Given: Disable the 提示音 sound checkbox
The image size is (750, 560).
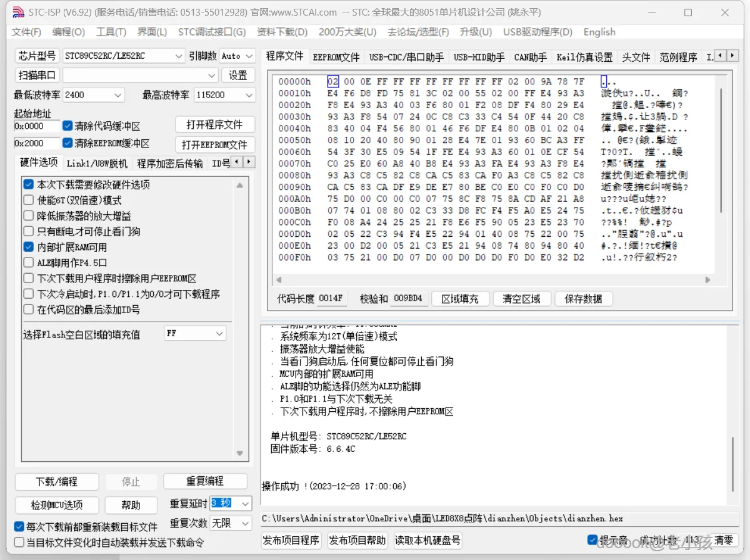Looking at the screenshot, I should coord(591,540).
